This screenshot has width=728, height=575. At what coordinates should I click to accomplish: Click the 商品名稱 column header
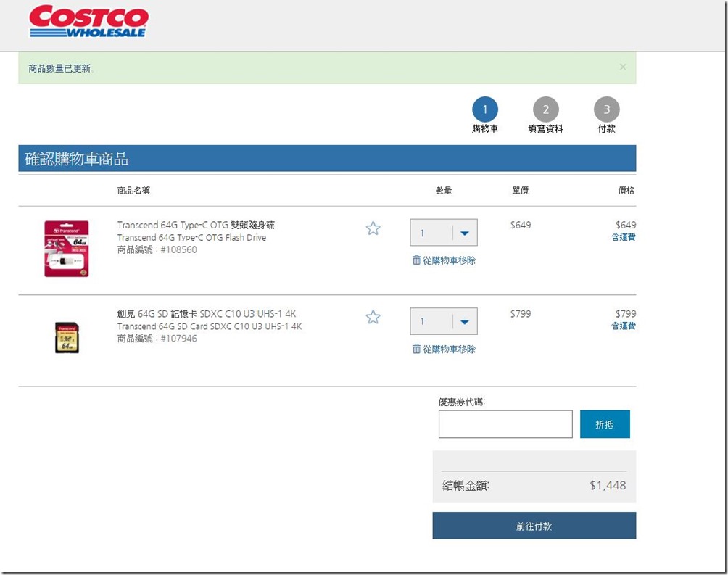pos(133,190)
